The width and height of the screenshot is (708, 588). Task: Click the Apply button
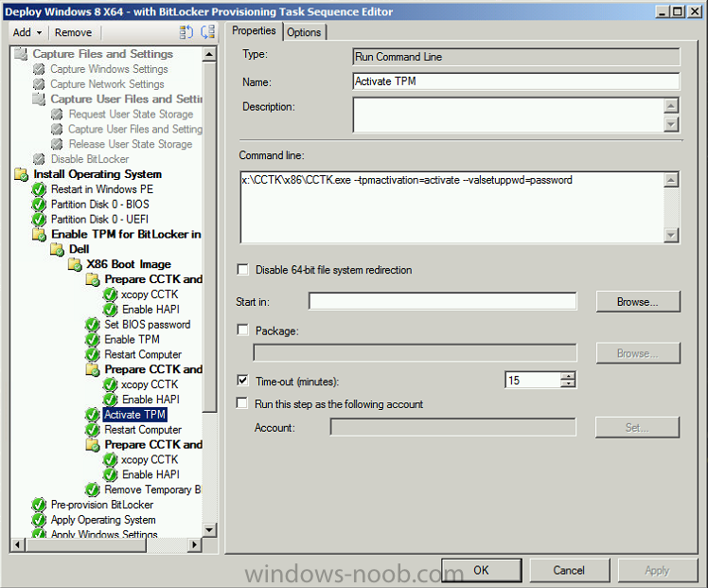point(657,570)
